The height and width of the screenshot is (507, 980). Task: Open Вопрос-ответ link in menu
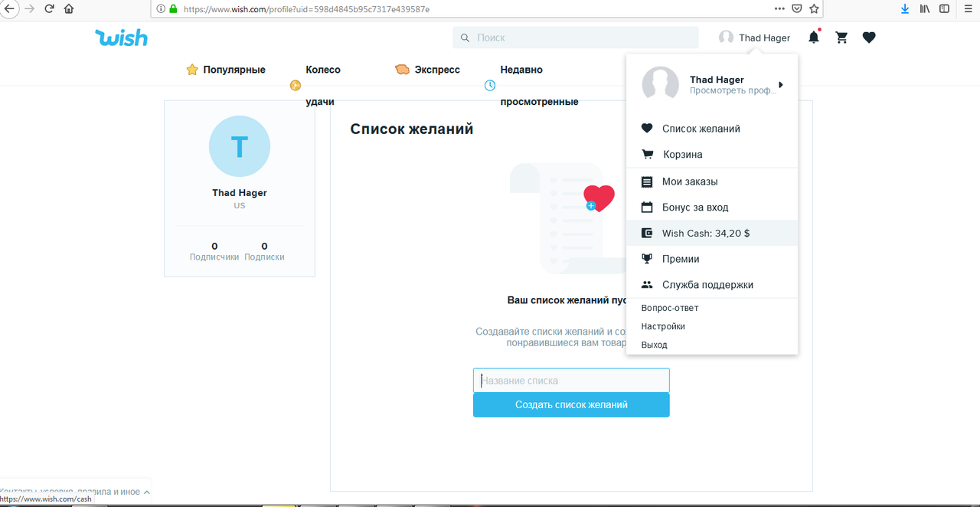(670, 308)
